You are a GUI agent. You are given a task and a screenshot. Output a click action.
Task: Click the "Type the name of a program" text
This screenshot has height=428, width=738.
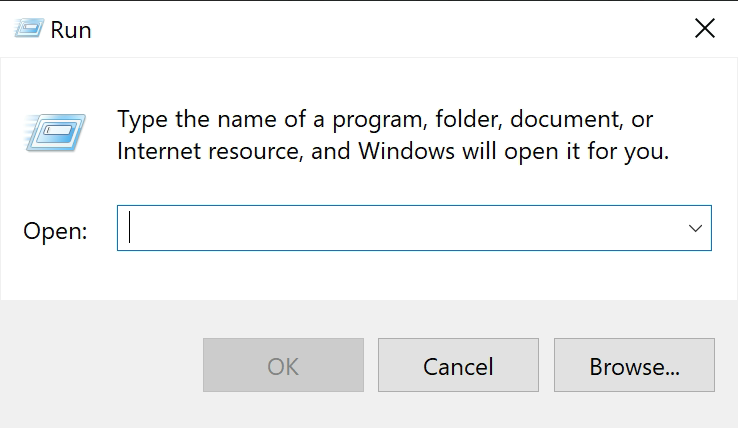[x=272, y=120]
